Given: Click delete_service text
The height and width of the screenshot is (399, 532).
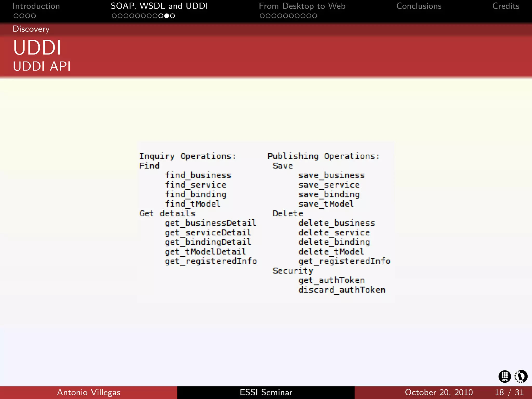Looking at the screenshot, I should (334, 233).
